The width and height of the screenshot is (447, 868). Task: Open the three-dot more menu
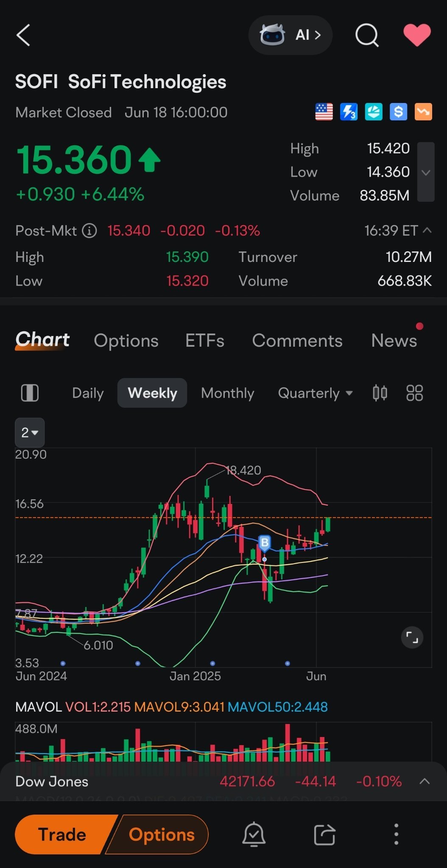(396, 835)
